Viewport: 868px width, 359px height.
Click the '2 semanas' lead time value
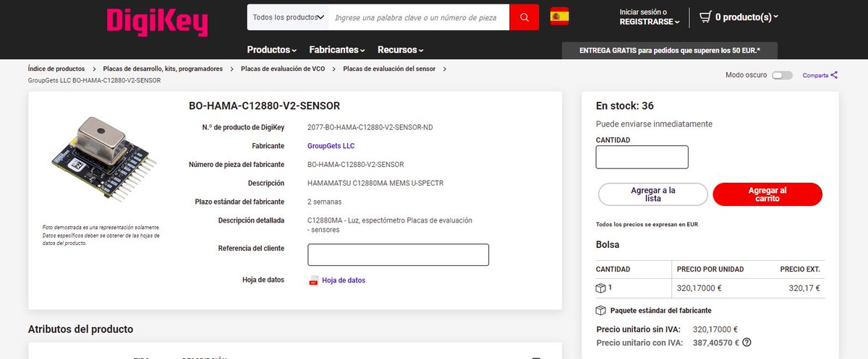click(324, 202)
